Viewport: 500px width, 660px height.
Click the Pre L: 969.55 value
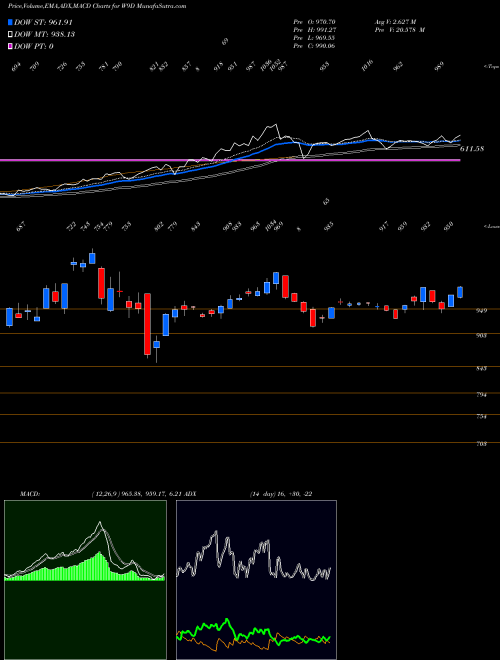(314, 38)
